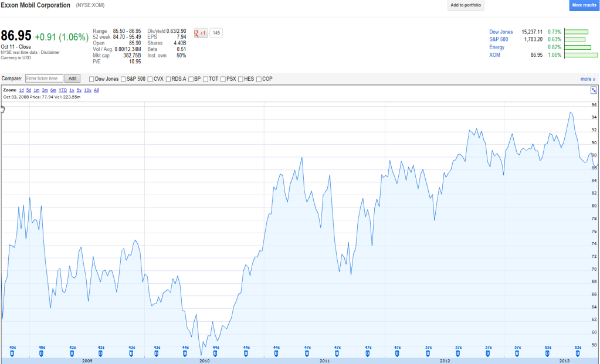Click the 2010 label on the timeline
Screen dimensions: 600x364
point(205,361)
